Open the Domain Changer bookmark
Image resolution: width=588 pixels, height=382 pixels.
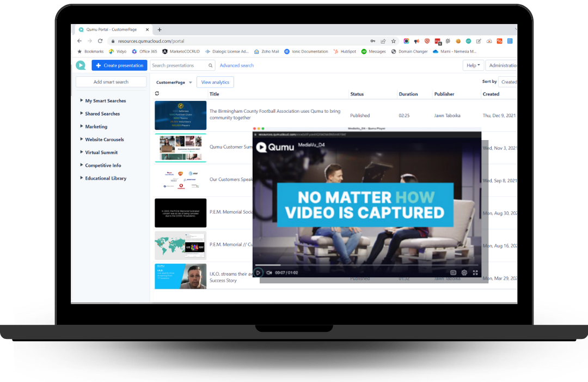409,51
